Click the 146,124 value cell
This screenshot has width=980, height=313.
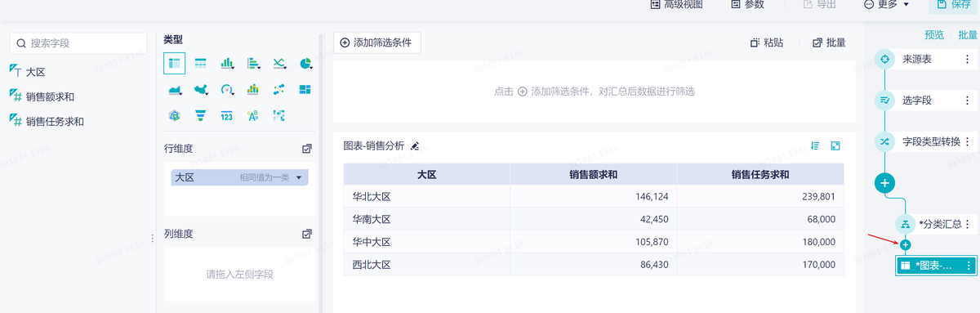(593, 196)
